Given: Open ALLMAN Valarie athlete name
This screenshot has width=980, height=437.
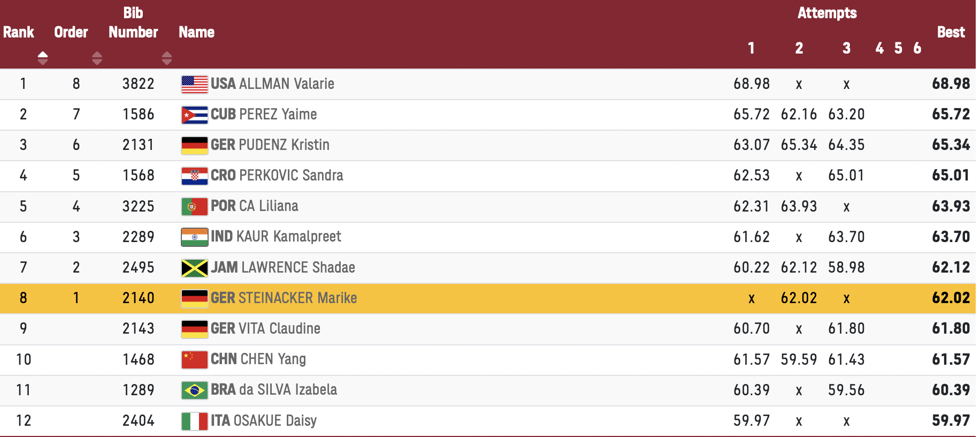Looking at the screenshot, I should [x=287, y=84].
